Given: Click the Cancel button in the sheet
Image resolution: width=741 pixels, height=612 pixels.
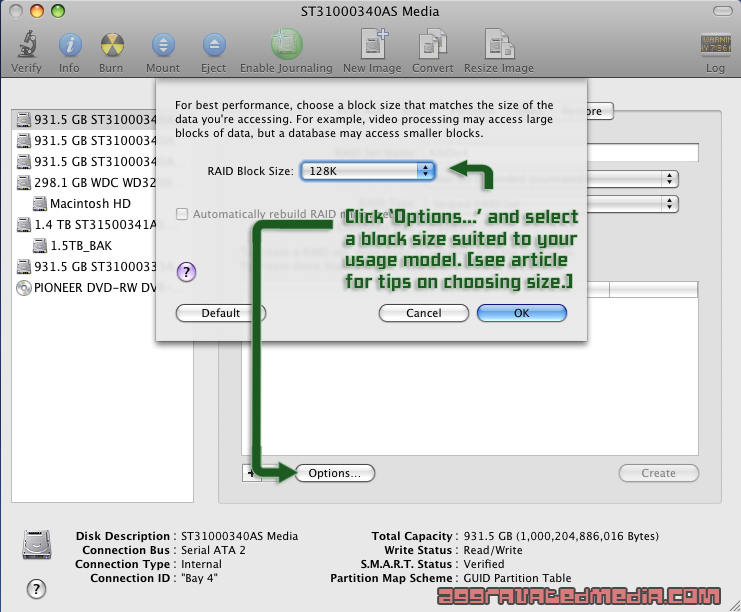Looking at the screenshot, I should pos(423,313).
